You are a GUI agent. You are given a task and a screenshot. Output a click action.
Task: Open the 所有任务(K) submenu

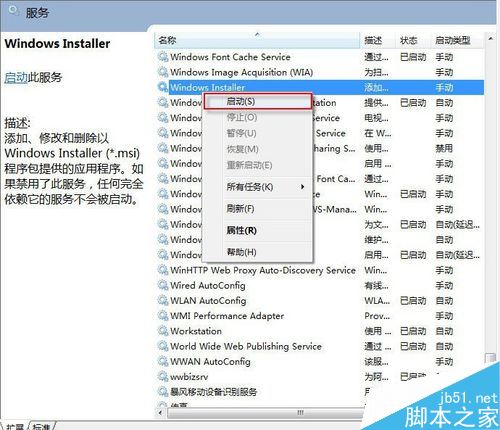pos(258,187)
